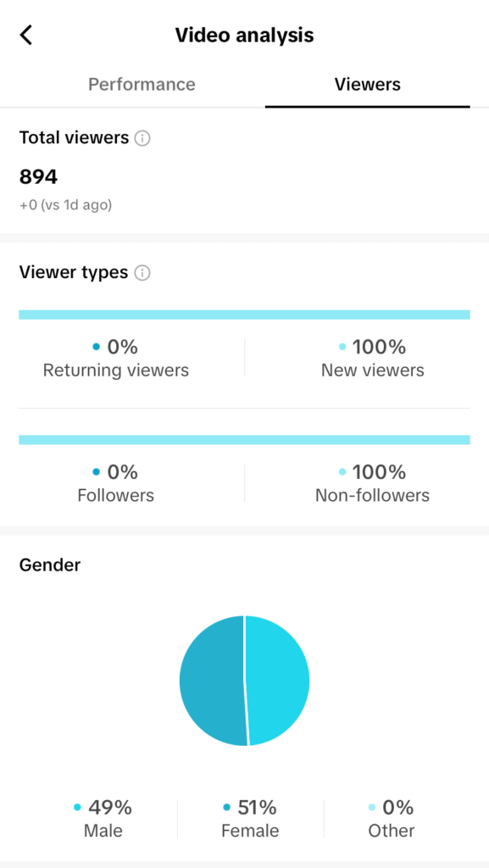Click the Followers legend dot

coord(97,472)
